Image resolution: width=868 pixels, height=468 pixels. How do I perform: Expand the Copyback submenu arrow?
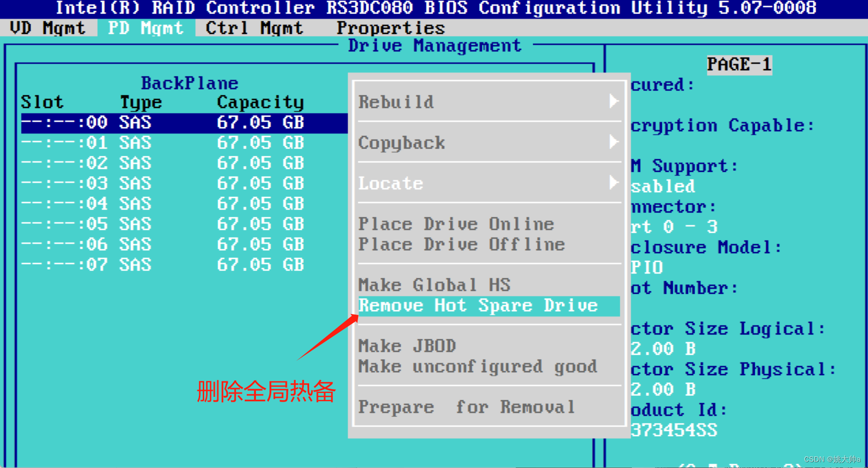coord(614,142)
